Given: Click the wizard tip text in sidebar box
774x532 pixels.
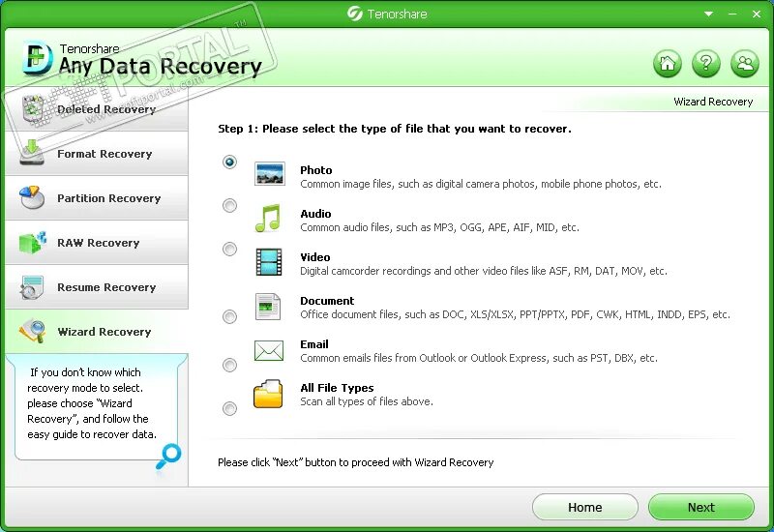Looking at the screenshot, I should [92, 403].
